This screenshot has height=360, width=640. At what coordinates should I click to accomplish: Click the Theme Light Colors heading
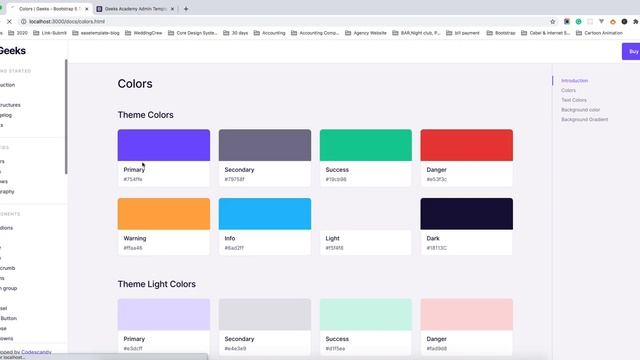[x=157, y=284]
